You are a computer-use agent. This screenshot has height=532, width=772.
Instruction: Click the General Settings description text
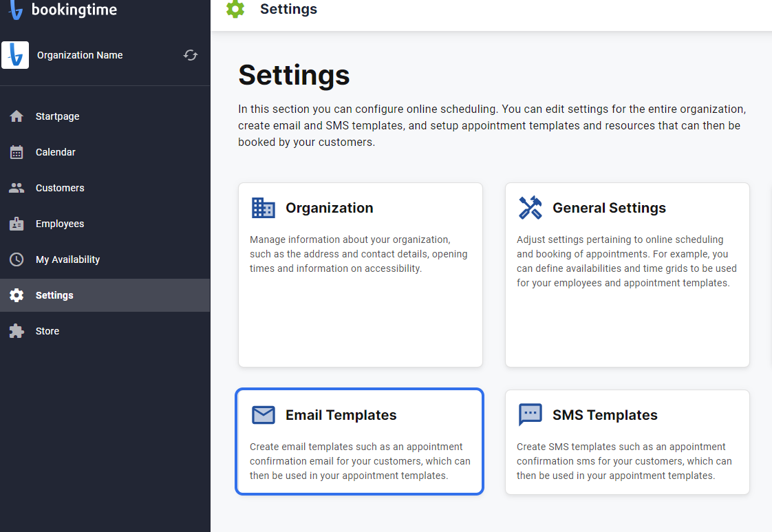click(x=626, y=261)
